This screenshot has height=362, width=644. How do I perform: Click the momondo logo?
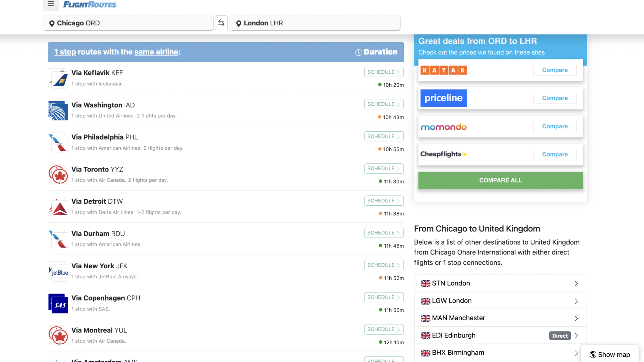click(x=444, y=127)
